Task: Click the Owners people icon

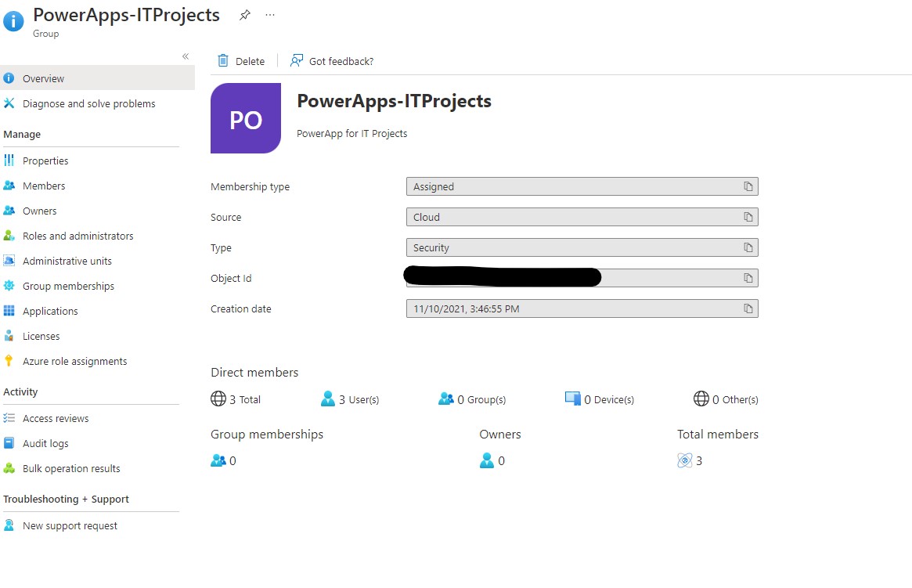Action: click(x=9, y=211)
